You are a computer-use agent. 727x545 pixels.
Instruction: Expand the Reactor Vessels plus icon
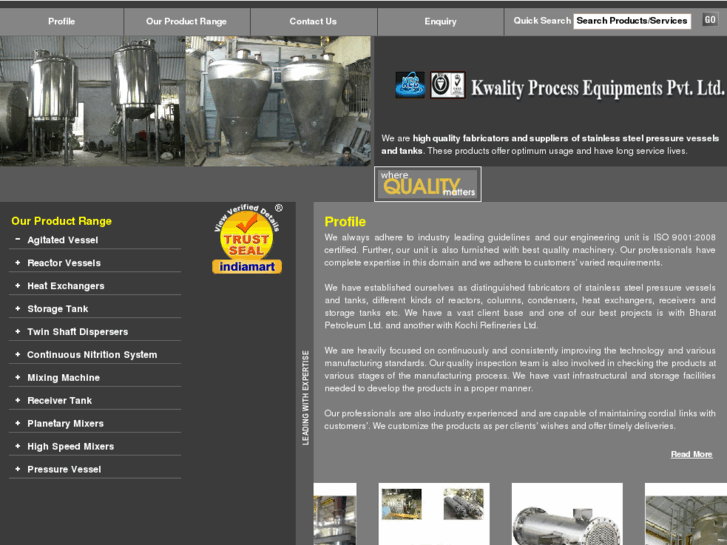pyautogui.click(x=18, y=263)
